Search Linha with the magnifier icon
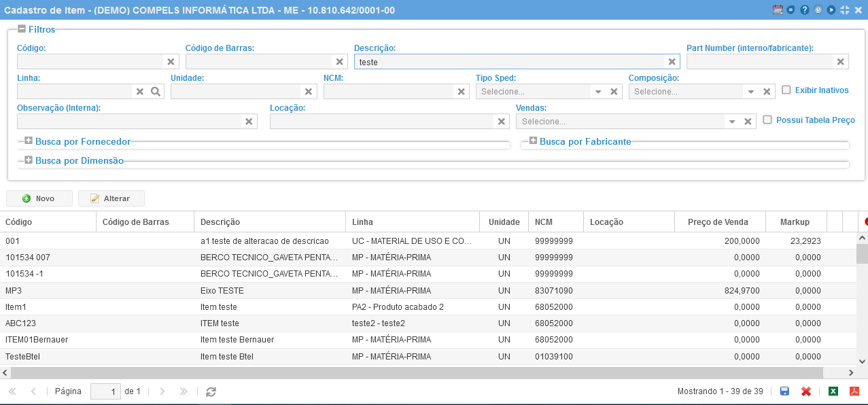Screen dimensions: 868x405 pyautogui.click(x=155, y=92)
